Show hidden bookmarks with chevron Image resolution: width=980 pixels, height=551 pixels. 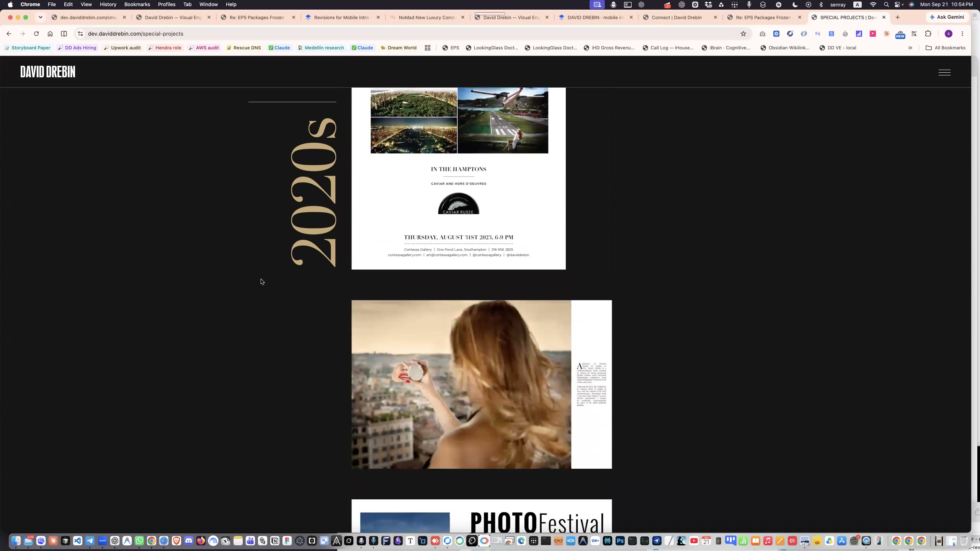tap(910, 48)
